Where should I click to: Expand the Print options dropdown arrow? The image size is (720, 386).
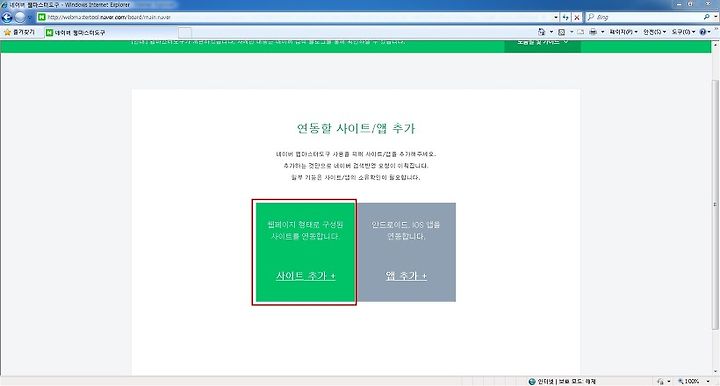click(602, 32)
